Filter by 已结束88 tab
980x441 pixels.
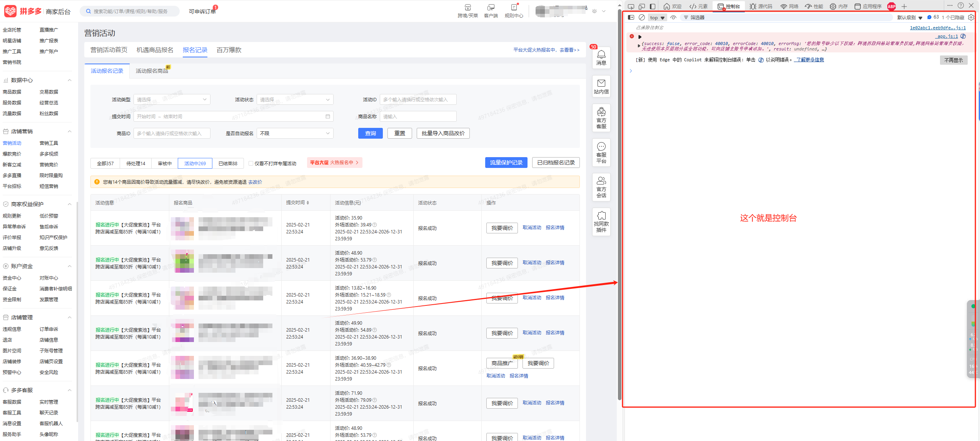(228, 163)
